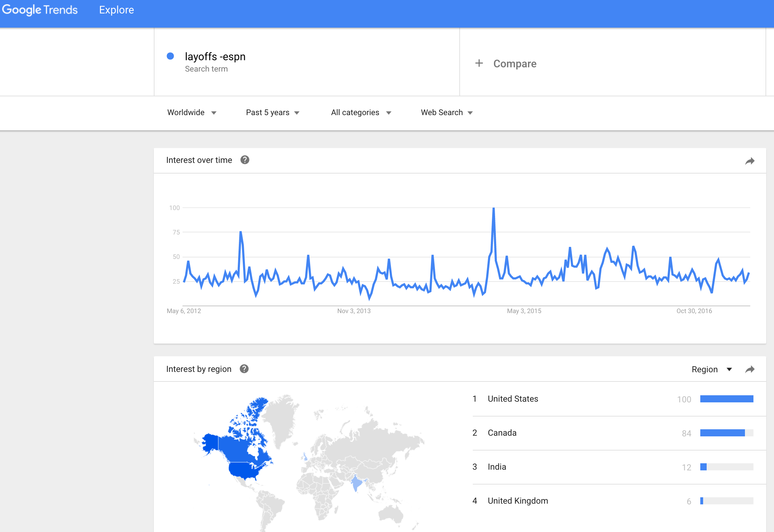Open help for Interest by region

pyautogui.click(x=244, y=369)
